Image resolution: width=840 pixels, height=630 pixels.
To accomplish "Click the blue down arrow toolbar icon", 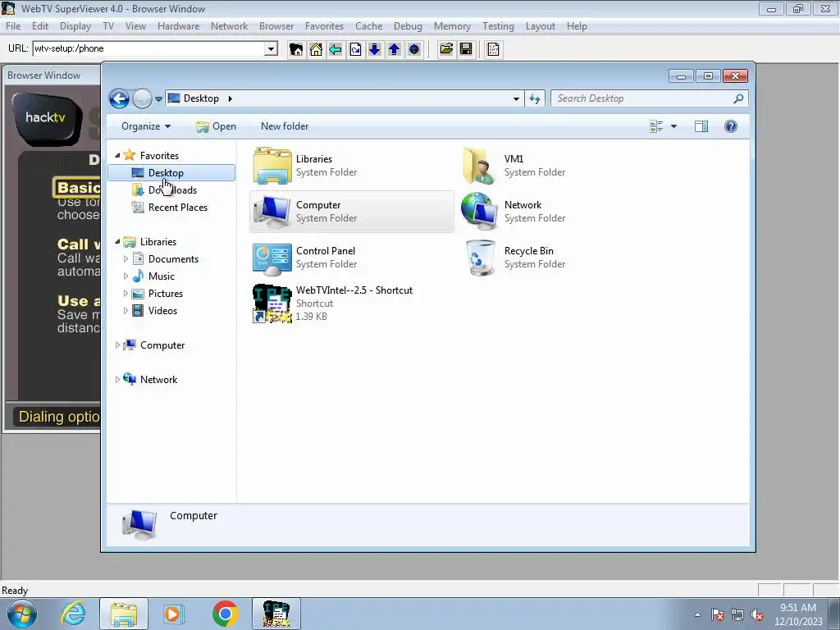I will (x=374, y=49).
